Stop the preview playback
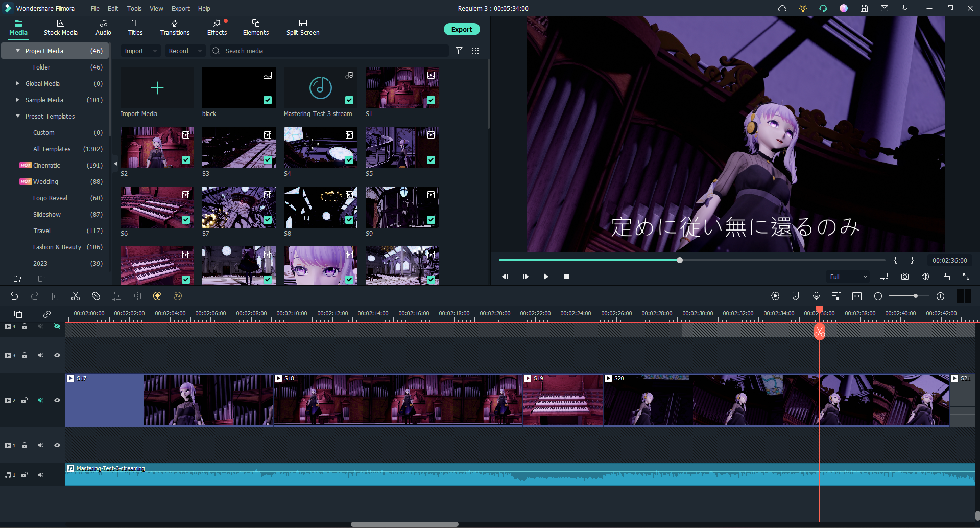980x528 pixels. pyautogui.click(x=566, y=277)
